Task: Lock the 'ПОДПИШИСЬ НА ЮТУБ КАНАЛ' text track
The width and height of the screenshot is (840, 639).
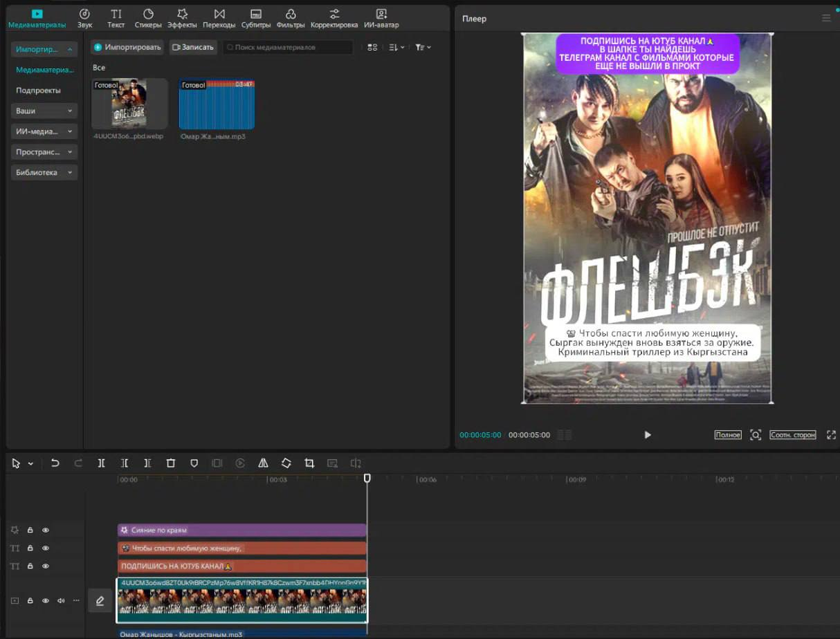Action: pyautogui.click(x=30, y=566)
